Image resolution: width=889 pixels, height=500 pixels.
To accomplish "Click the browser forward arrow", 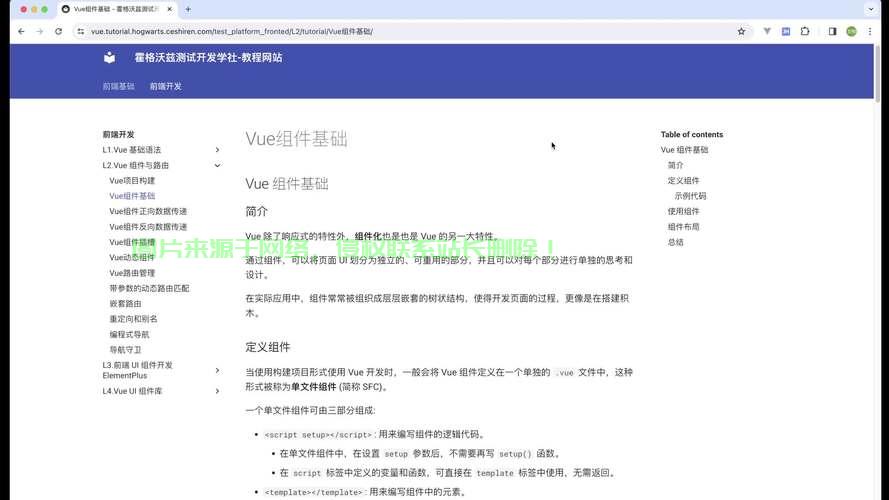I will pos(40,31).
